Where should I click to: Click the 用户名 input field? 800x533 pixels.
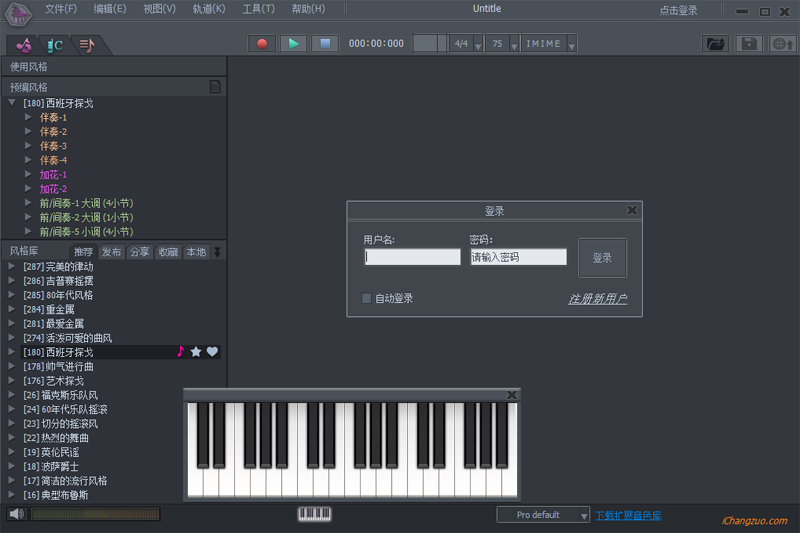pos(412,257)
